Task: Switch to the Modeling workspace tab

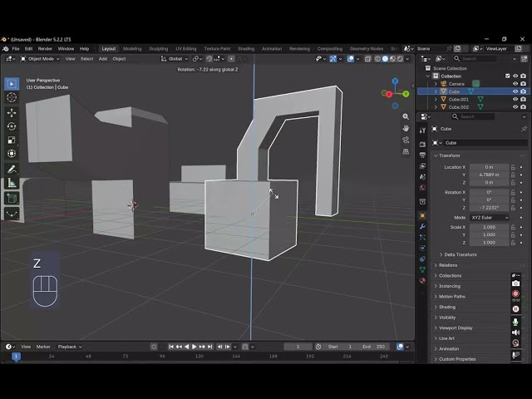Action: tap(132, 48)
